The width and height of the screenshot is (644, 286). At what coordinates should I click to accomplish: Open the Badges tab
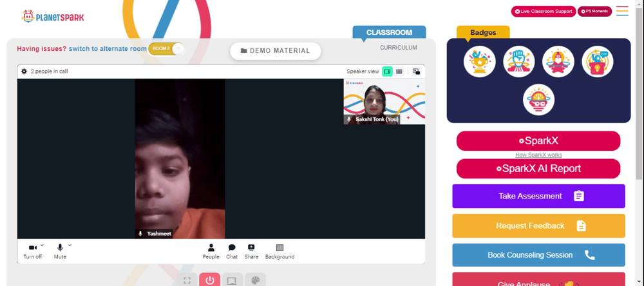click(x=483, y=33)
